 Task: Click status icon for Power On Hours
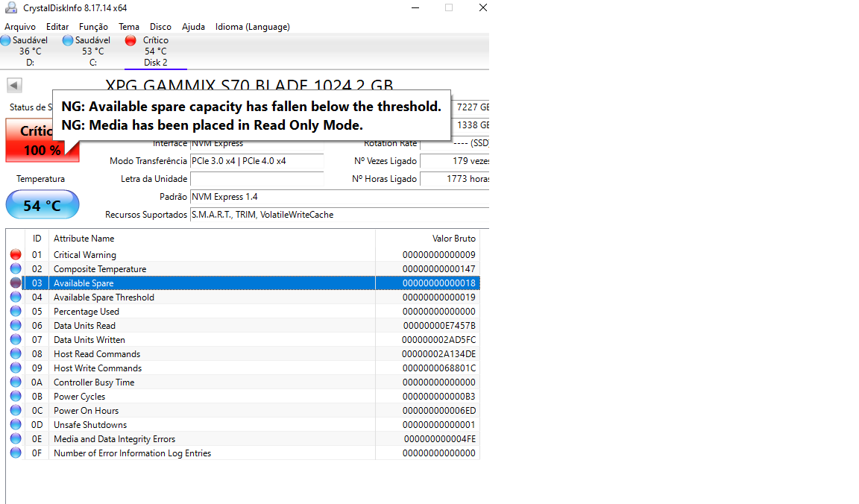coord(16,410)
